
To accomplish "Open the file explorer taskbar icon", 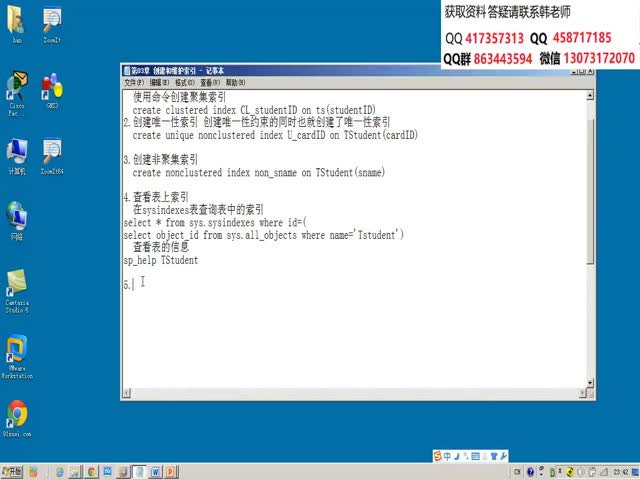I will click(x=76, y=472).
